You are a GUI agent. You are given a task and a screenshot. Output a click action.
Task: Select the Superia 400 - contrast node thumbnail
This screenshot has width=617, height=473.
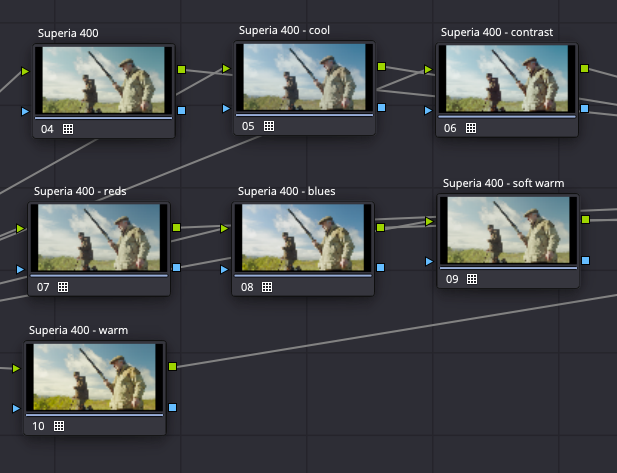coord(506,79)
